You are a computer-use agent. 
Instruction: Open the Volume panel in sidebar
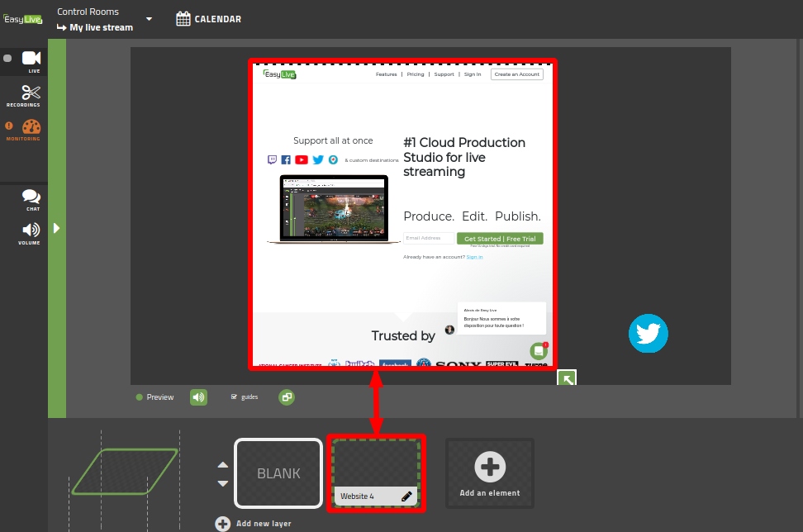30,234
